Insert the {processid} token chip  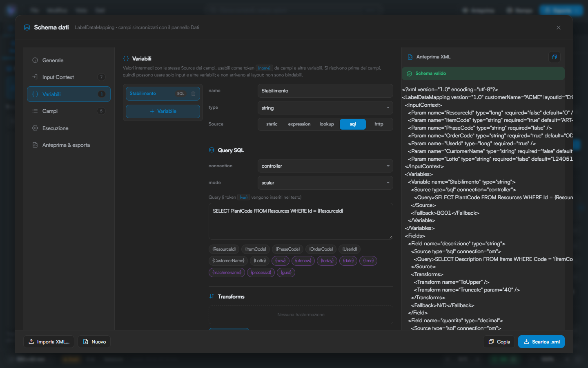click(x=261, y=273)
